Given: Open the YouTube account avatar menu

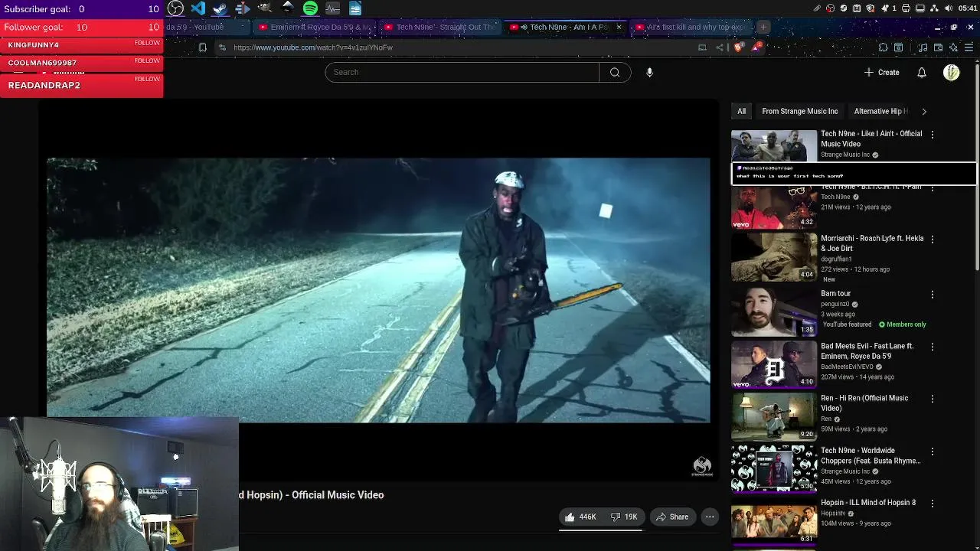Looking at the screenshot, I should click(x=952, y=72).
